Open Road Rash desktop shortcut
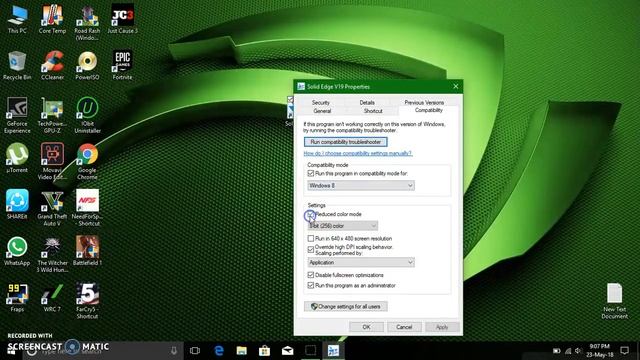The height and width of the screenshot is (360, 640). tap(87, 22)
